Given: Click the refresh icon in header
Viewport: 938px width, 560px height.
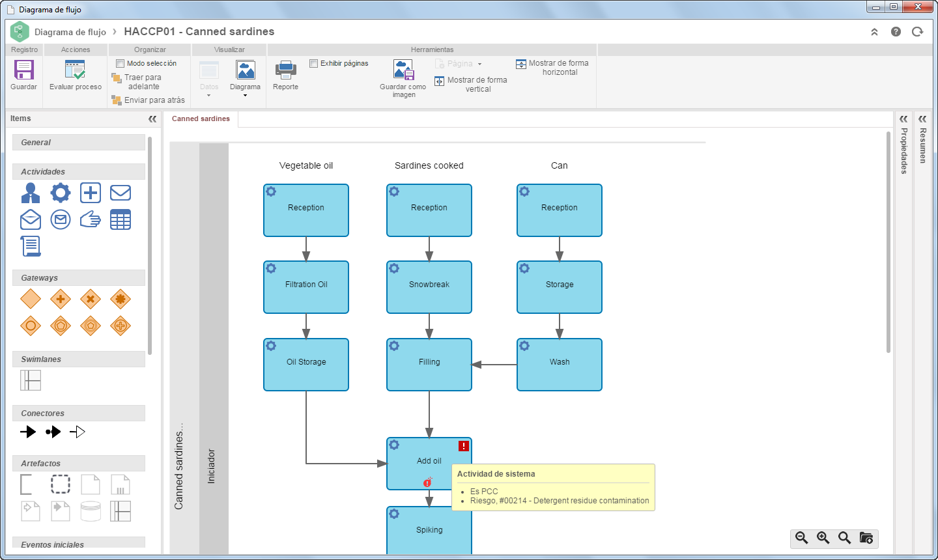Looking at the screenshot, I should tap(918, 32).
